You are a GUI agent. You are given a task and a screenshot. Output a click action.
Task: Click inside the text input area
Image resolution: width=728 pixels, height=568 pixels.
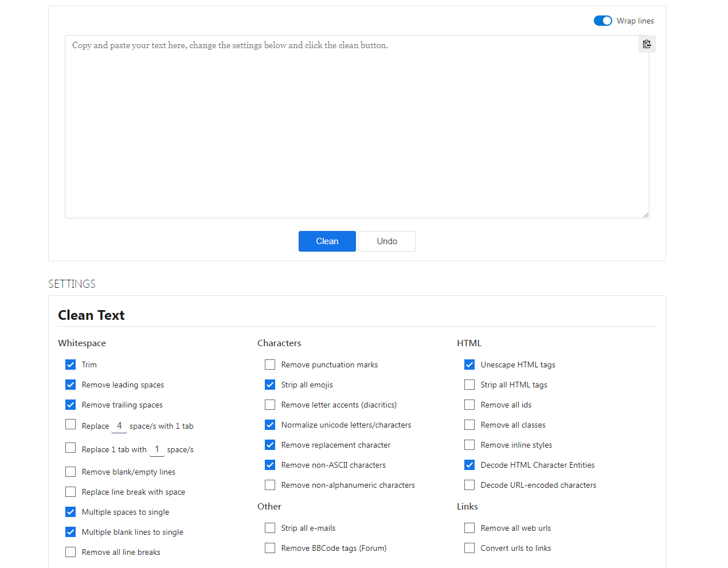point(355,126)
